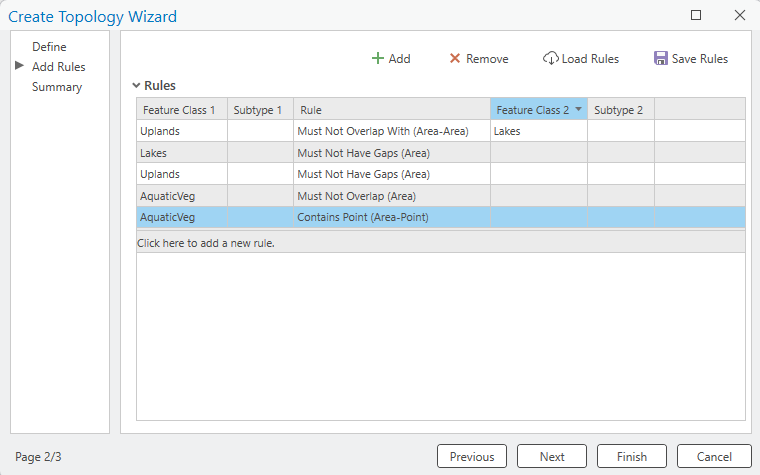Click the Finish button
This screenshot has width=760, height=475.
pyautogui.click(x=632, y=456)
